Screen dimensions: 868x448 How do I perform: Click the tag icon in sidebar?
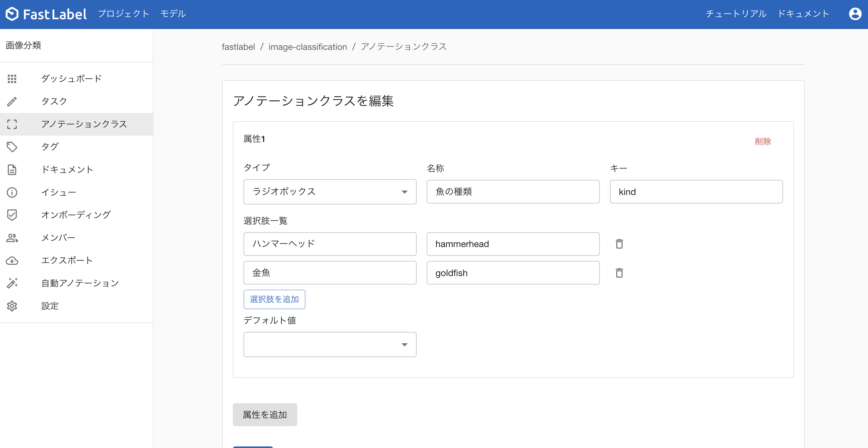click(x=12, y=147)
